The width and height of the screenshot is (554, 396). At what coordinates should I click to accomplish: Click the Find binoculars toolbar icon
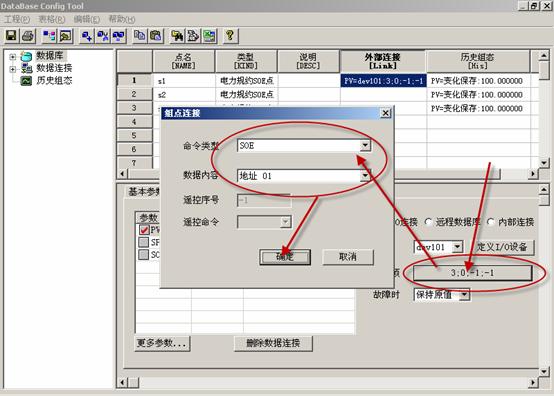click(177, 36)
